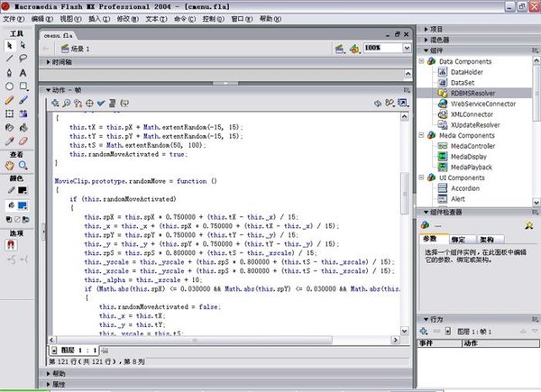
Task: Select the Text tool in the toolbox
Action: pyautogui.click(x=23, y=73)
